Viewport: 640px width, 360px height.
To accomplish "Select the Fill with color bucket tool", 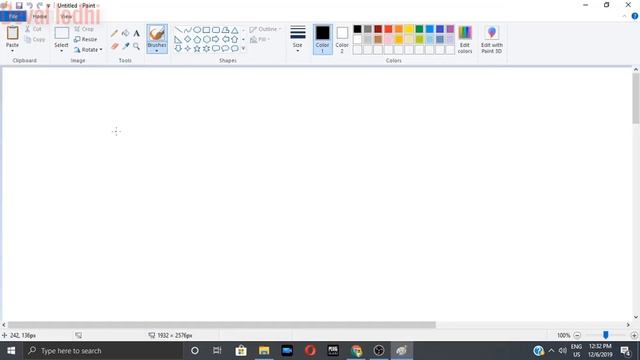I will click(125, 33).
